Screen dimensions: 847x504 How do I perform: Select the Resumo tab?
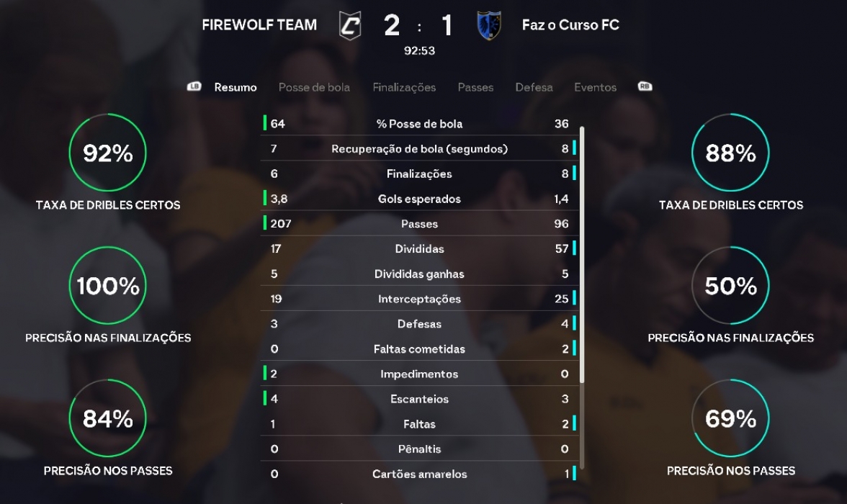coord(236,87)
